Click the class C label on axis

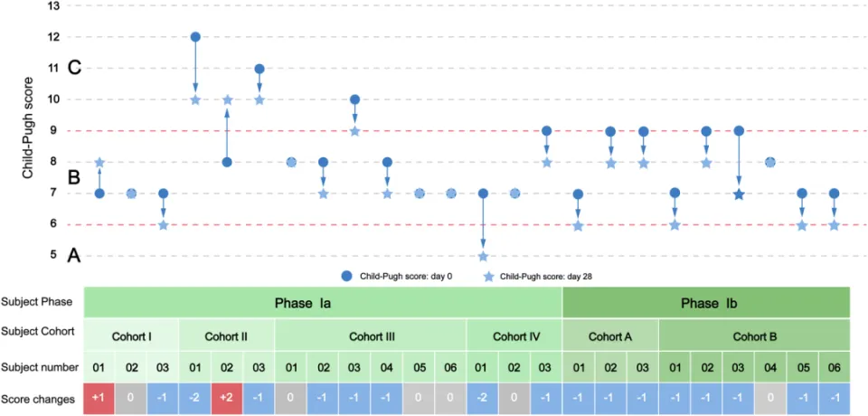[74, 69]
